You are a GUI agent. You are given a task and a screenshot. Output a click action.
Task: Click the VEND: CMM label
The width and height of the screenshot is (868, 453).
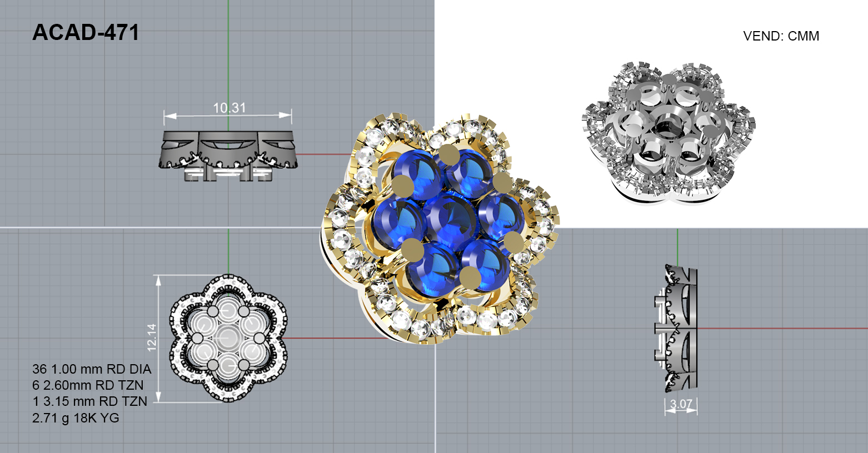pos(781,36)
